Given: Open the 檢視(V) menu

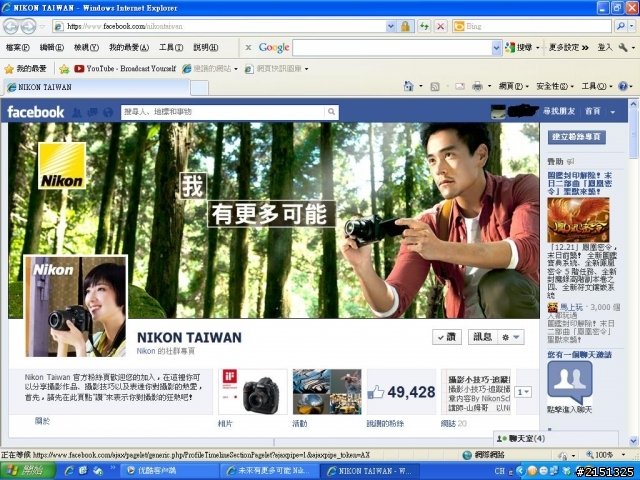Looking at the screenshot, I should 86,48.
